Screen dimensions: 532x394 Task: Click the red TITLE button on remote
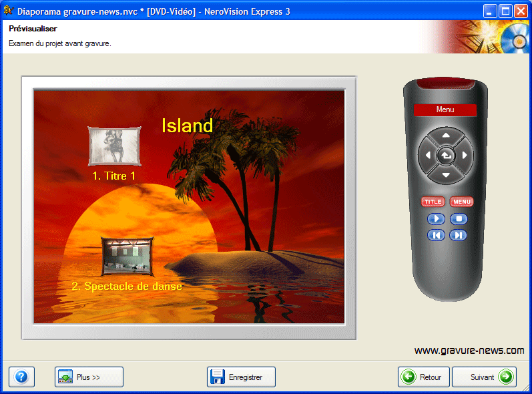[433, 202]
